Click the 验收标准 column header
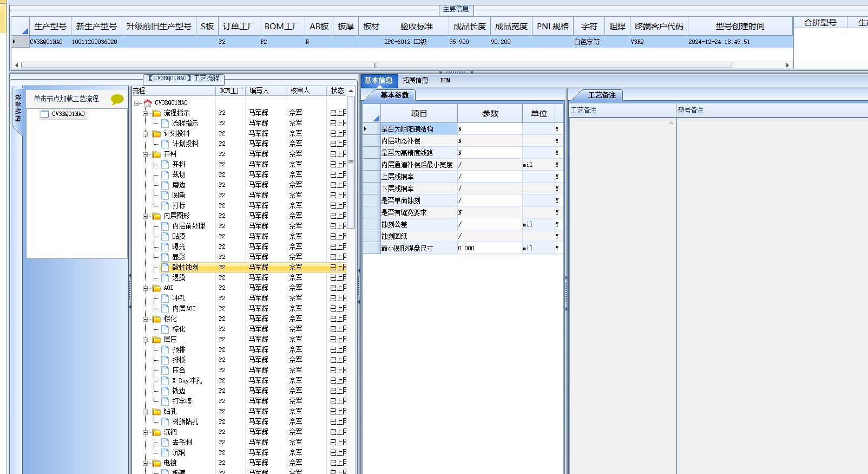The height and width of the screenshot is (474, 868). point(417,26)
